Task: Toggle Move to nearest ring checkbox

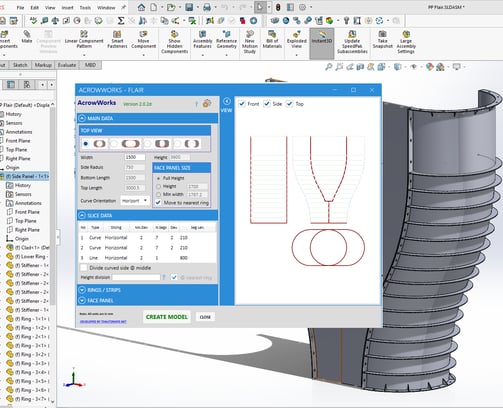Action: tap(158, 202)
